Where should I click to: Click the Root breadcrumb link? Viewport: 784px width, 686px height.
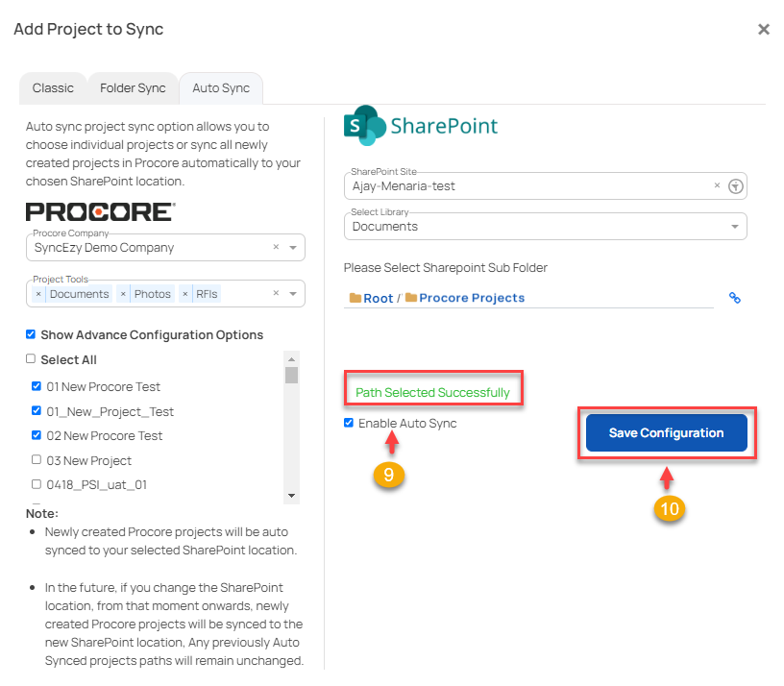tap(379, 298)
